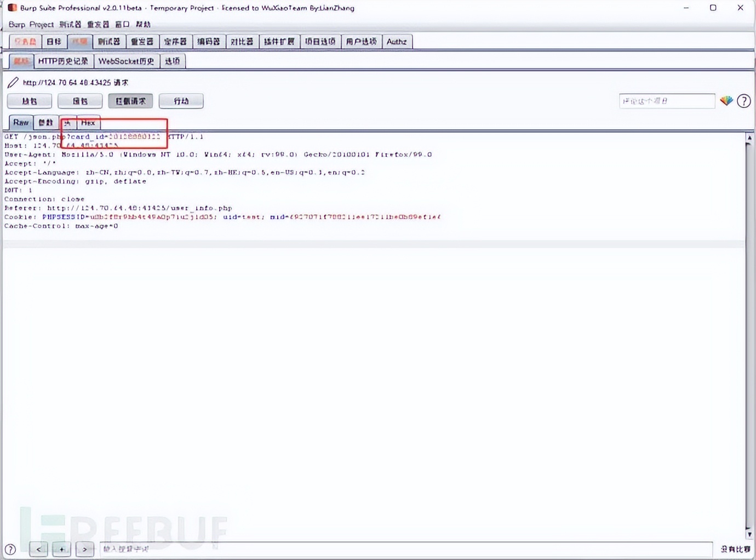756x560 pixels.
Task: Click the plus icon in the bottom search bar
Action: click(61, 549)
